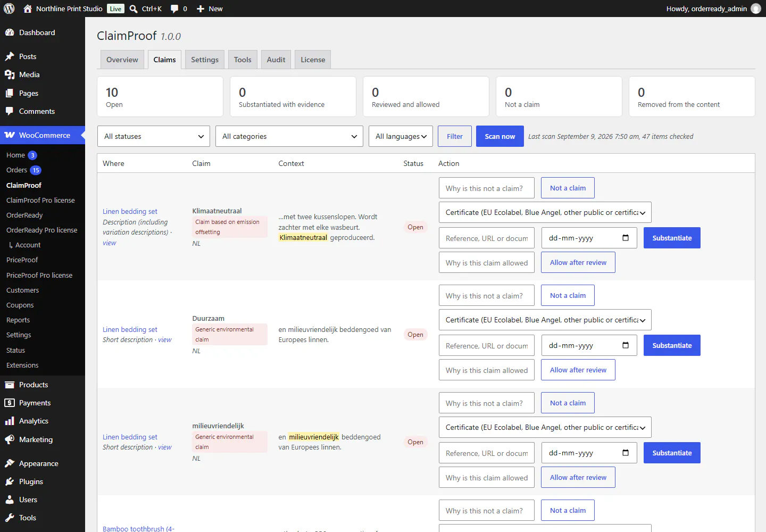This screenshot has width=766, height=532.
Task: Open the date picker for milieuvriendelijk claim
Action: (626, 453)
